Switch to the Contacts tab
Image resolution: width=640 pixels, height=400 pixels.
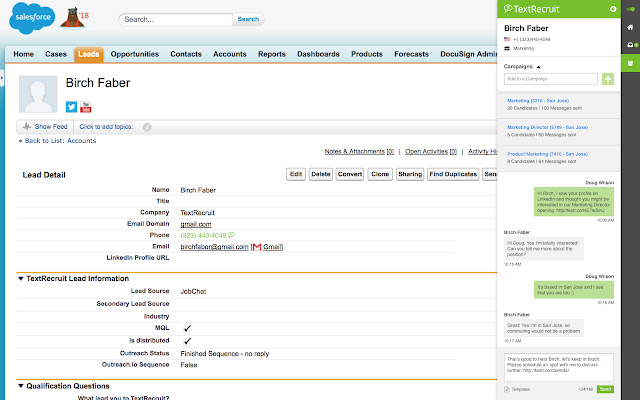(x=186, y=54)
